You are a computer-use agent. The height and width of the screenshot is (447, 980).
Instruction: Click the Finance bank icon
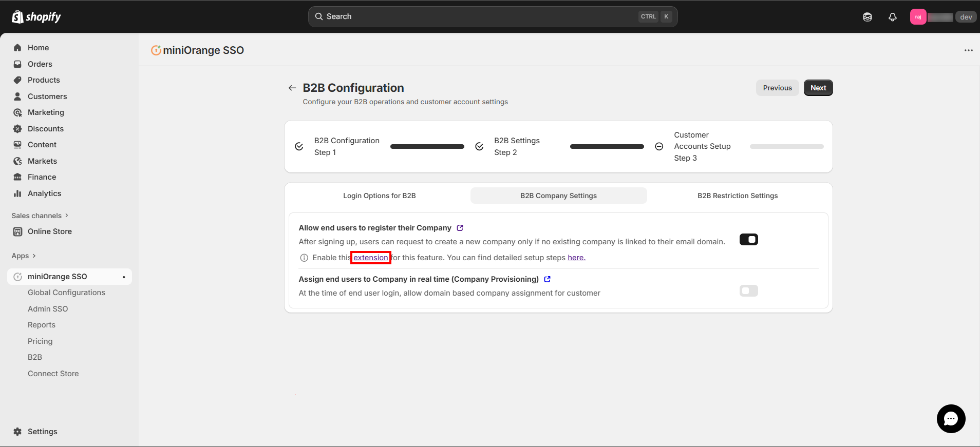click(17, 177)
